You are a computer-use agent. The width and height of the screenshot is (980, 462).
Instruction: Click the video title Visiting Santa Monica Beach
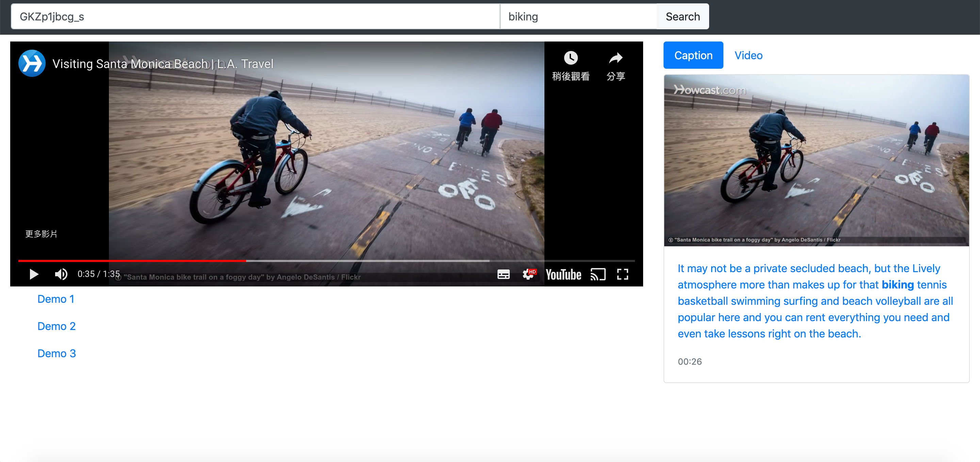pyautogui.click(x=163, y=64)
